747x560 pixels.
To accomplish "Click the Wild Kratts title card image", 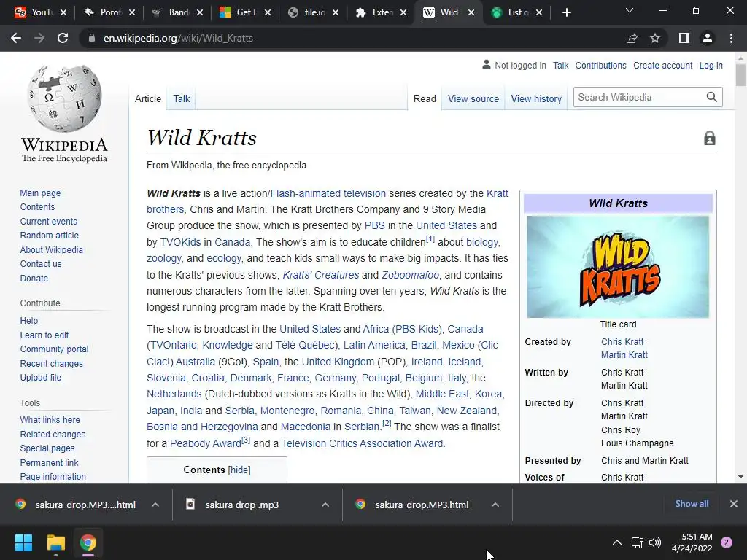I will pyautogui.click(x=618, y=267).
